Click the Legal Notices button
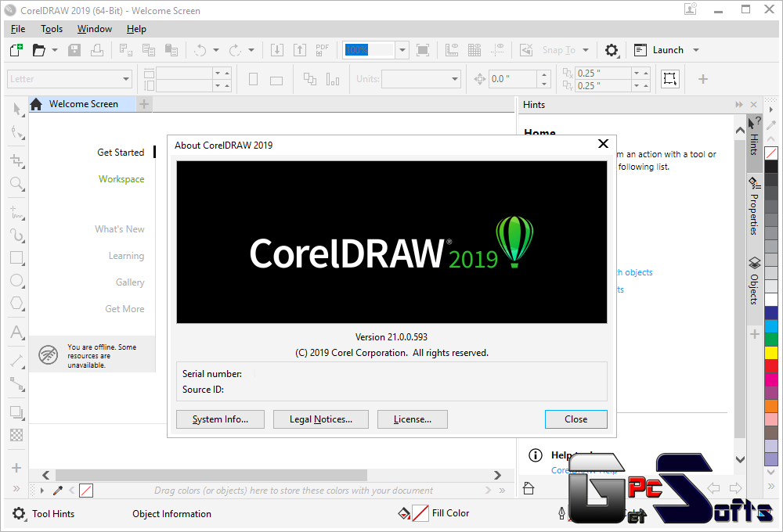 [321, 419]
